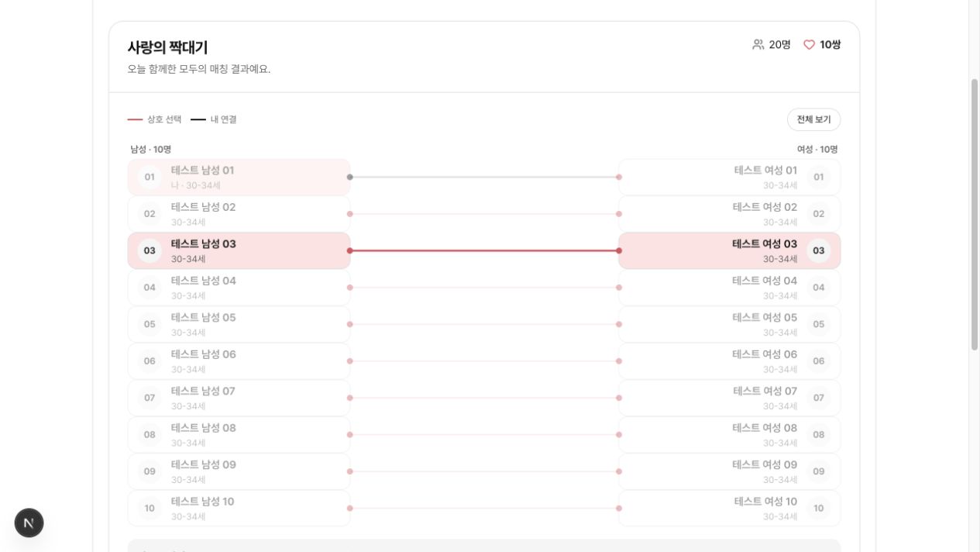Click the 내 연결 legend label

pyautogui.click(x=224, y=119)
